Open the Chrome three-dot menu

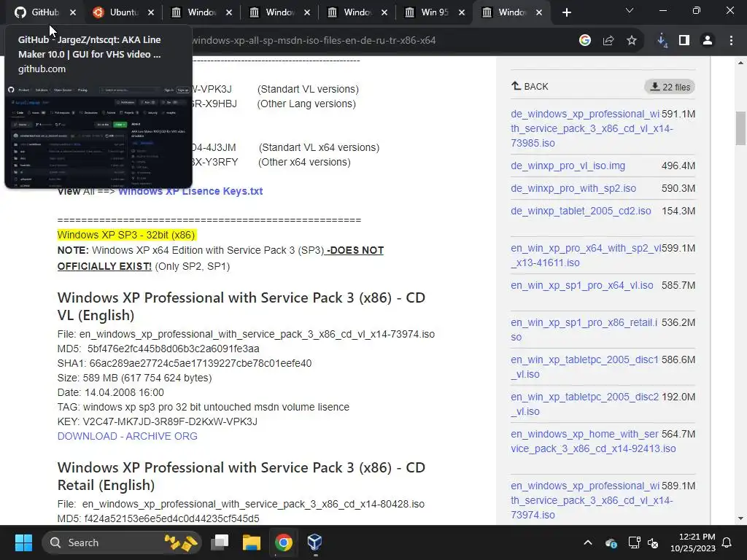tap(731, 41)
